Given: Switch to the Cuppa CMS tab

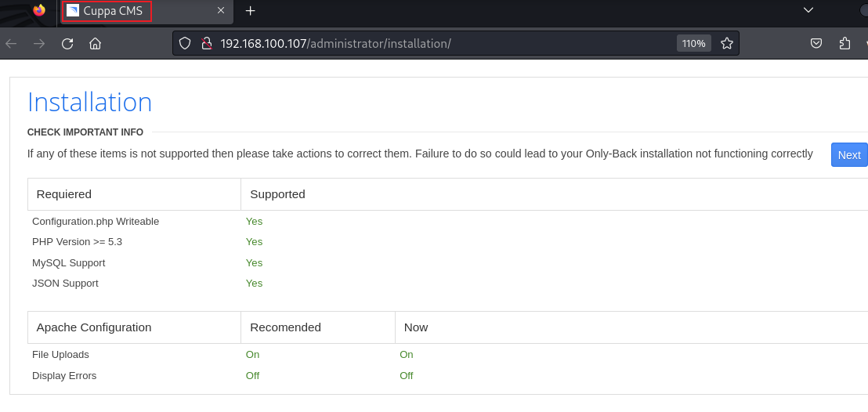Looking at the screenshot, I should click(x=114, y=11).
